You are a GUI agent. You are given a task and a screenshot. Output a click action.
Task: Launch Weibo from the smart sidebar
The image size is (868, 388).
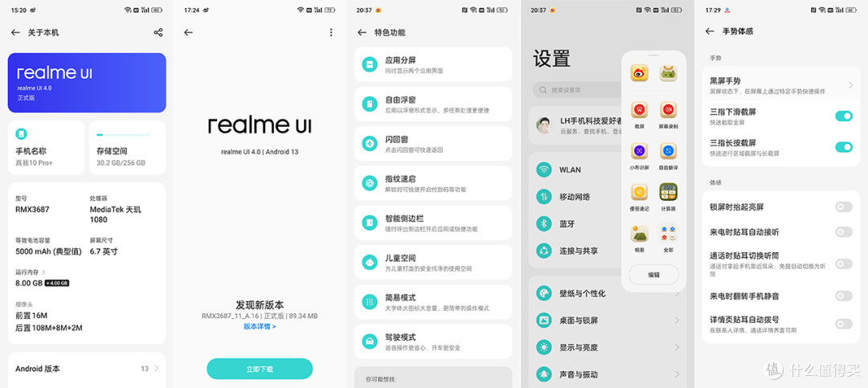639,73
